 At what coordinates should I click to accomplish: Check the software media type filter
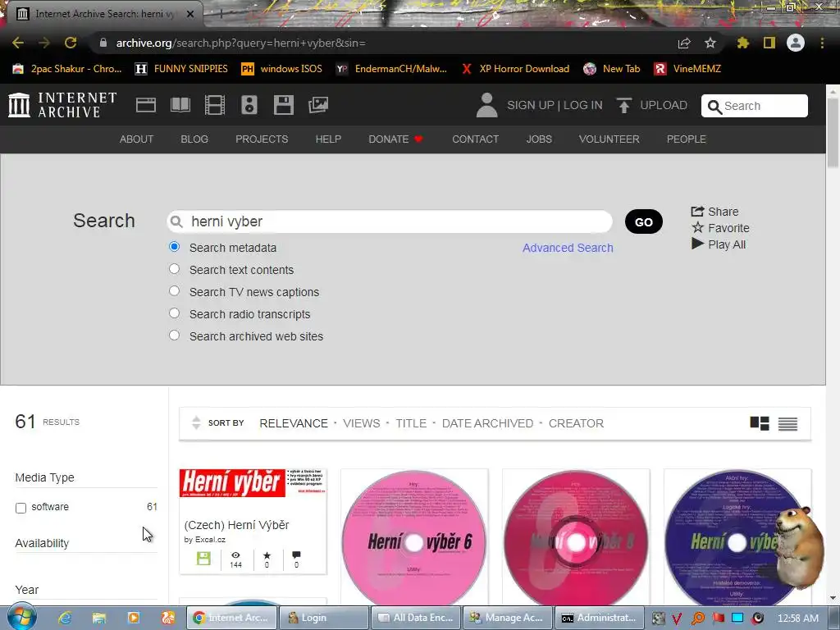pos(21,508)
